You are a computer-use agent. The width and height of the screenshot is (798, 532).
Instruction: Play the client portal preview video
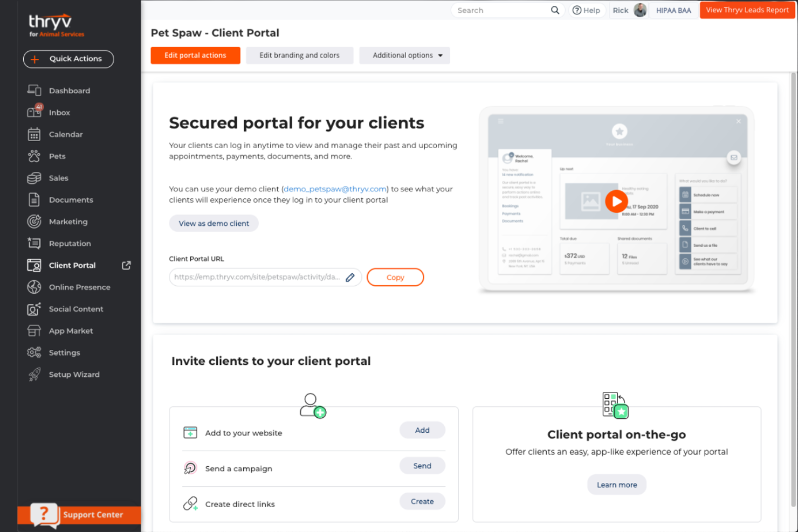pos(616,201)
